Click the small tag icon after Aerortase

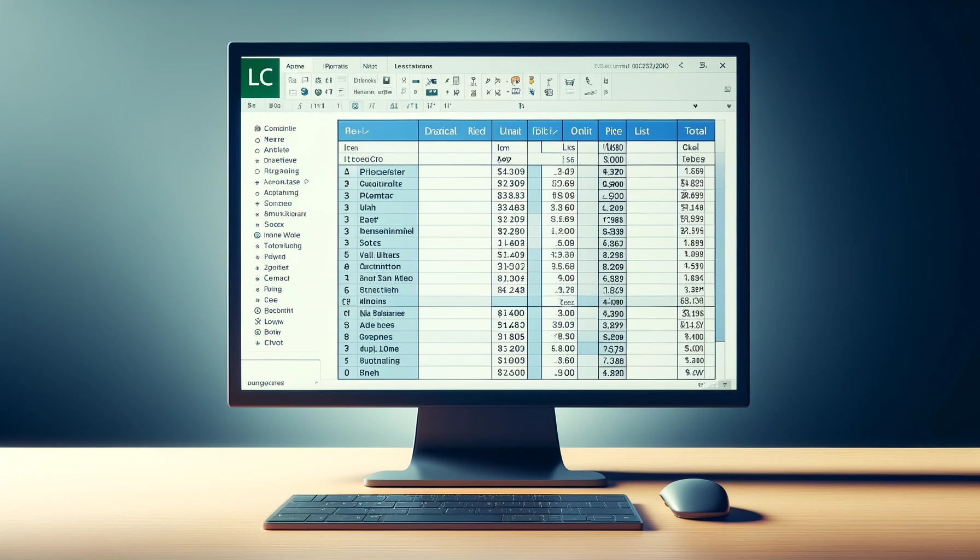[306, 182]
